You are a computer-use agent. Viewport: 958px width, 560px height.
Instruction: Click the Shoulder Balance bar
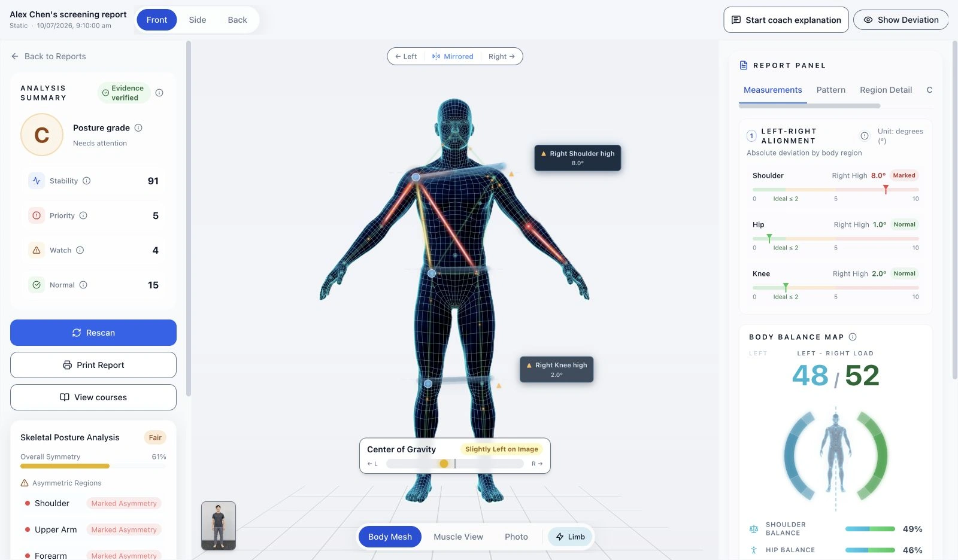pos(870,529)
